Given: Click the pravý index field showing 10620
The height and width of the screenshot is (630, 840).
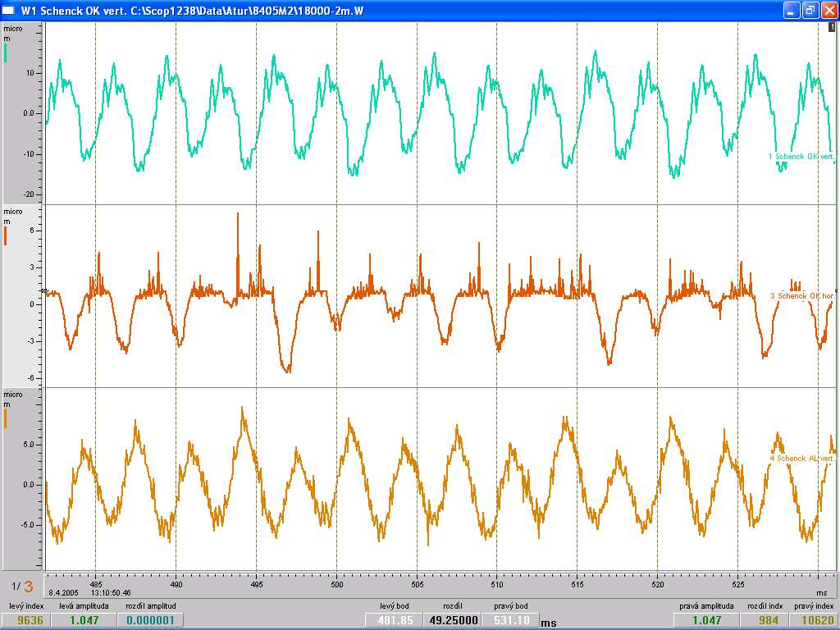Looking at the screenshot, I should pyautogui.click(x=813, y=620).
